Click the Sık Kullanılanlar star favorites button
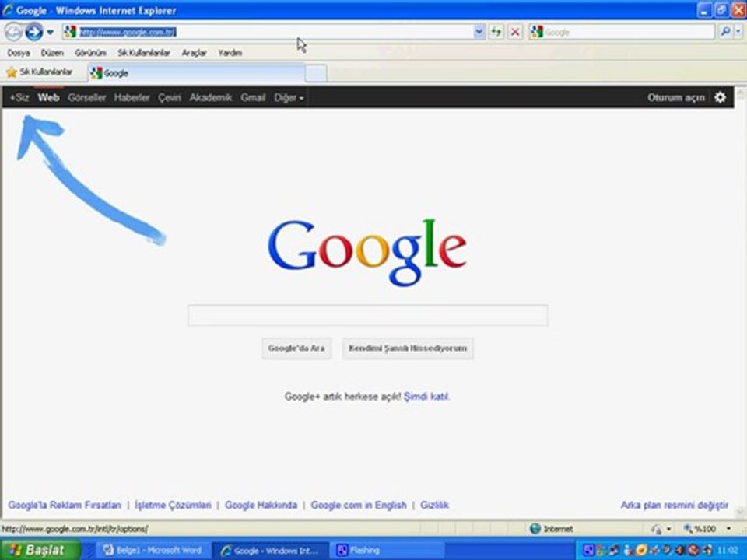Screen dimensions: 747x560 pos(39,72)
